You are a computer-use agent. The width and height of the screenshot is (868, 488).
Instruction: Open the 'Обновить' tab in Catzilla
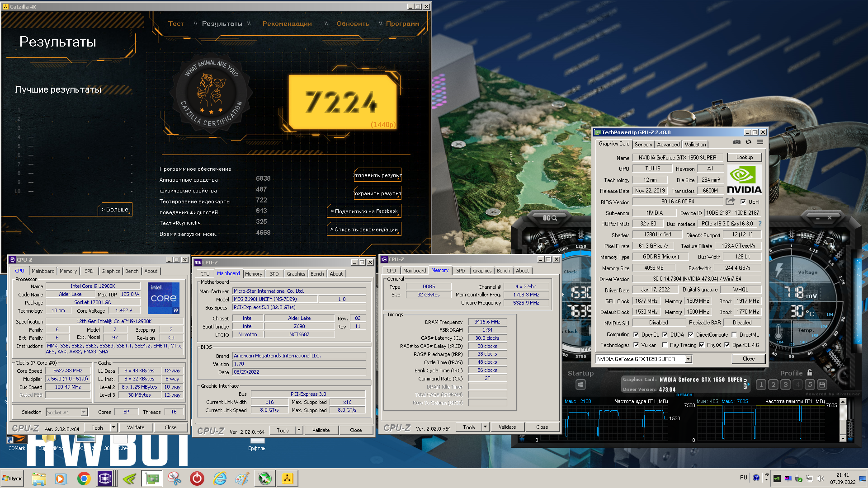(x=353, y=23)
